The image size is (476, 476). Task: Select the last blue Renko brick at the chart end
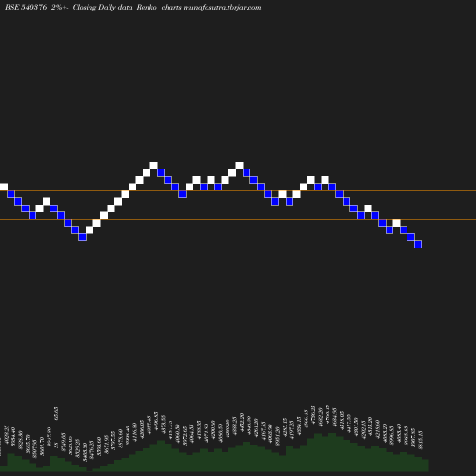coord(418,244)
